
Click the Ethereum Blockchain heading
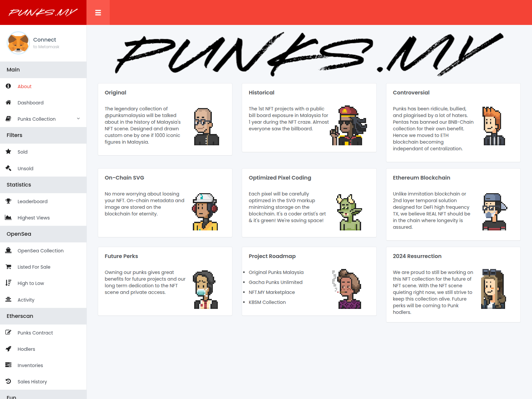pyautogui.click(x=421, y=178)
